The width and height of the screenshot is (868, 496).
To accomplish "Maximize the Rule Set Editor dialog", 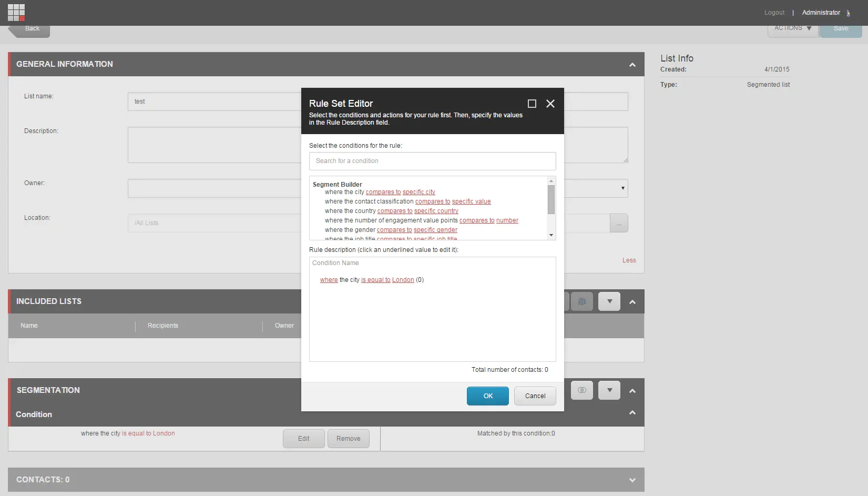I will pos(531,104).
